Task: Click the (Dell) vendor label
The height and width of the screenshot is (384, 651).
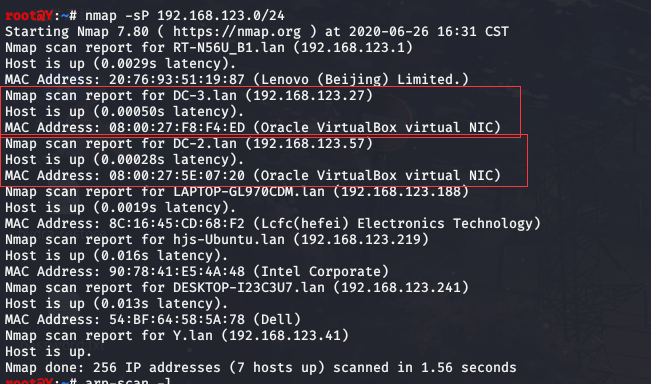Action: (x=277, y=320)
